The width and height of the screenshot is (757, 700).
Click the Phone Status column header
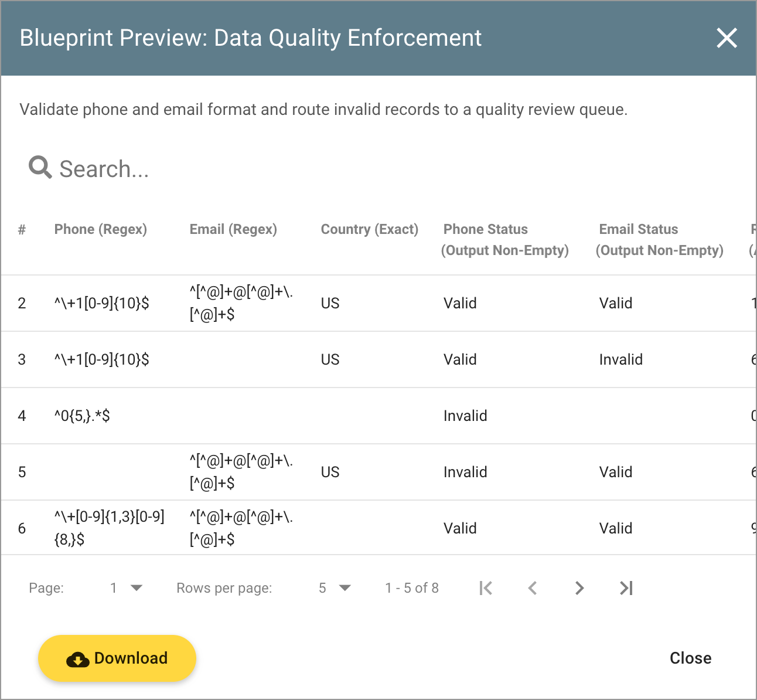tap(505, 240)
